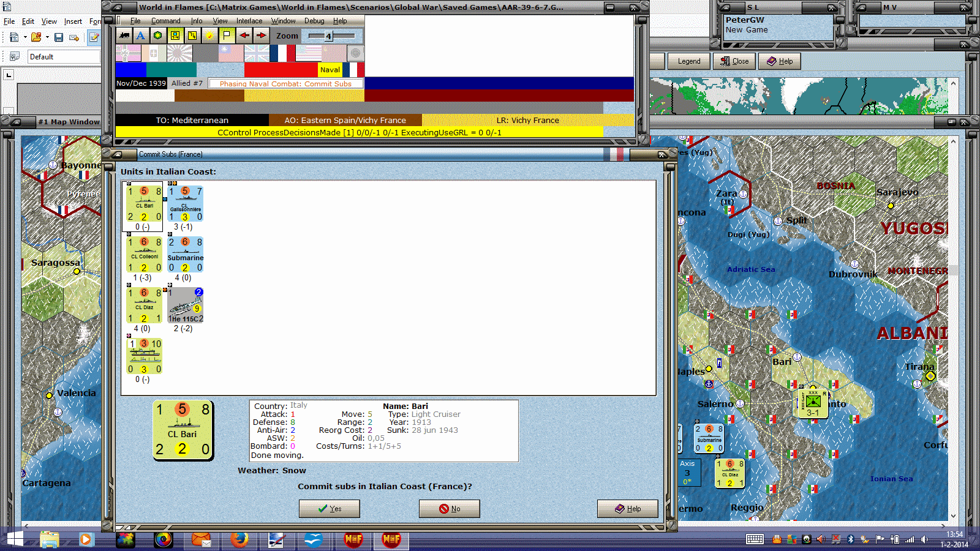Viewport: 980px width, 551px height.
Task: Select the United States flag
Action: (x=308, y=53)
